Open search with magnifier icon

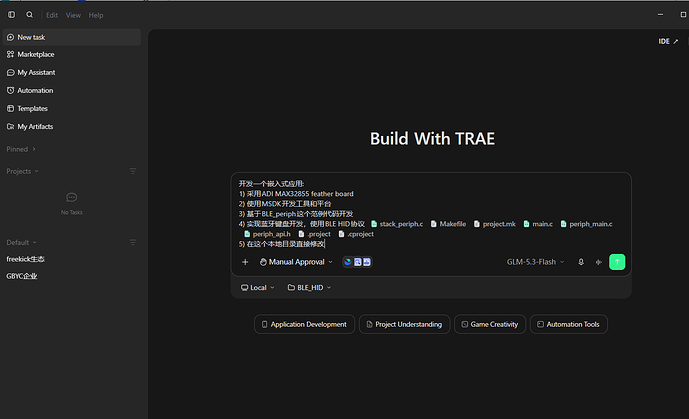pos(29,14)
